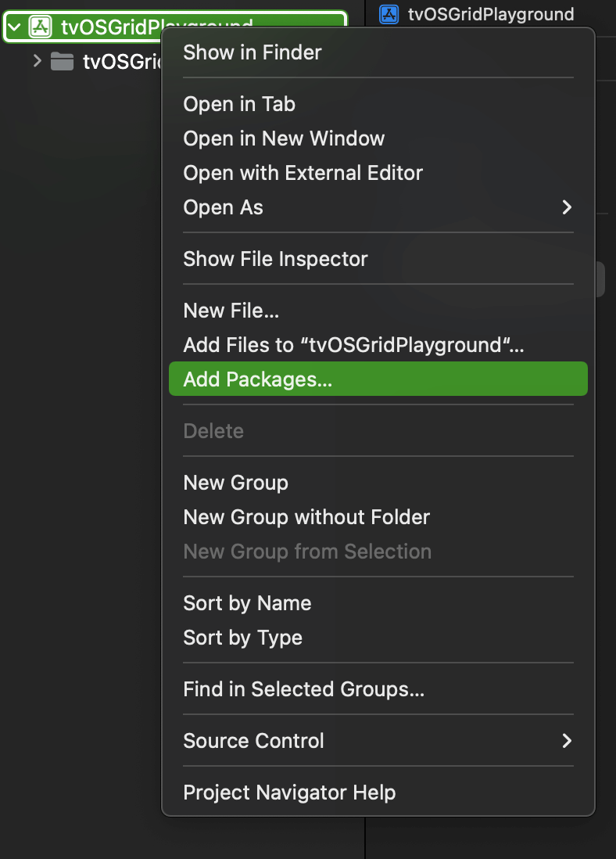Open the tvOSGridPlayground editor tab label

tap(491, 14)
